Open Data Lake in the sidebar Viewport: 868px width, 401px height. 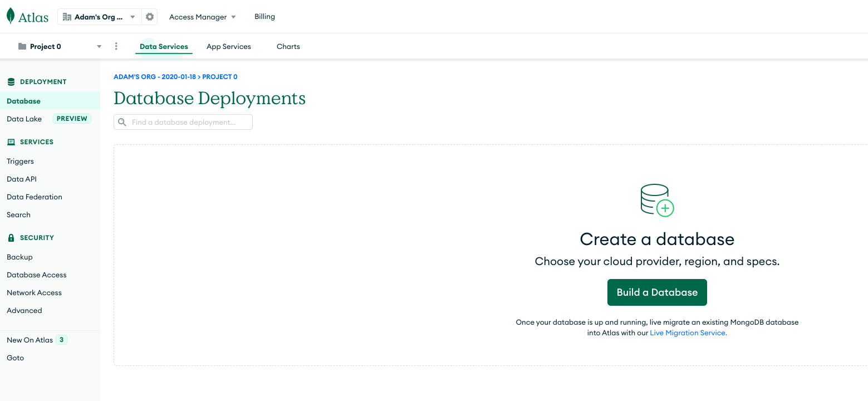click(x=24, y=119)
